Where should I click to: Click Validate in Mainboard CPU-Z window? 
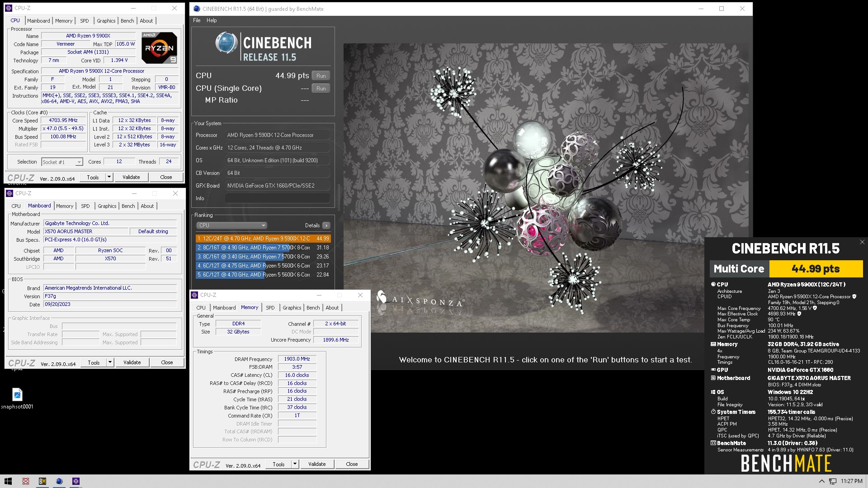coord(132,362)
